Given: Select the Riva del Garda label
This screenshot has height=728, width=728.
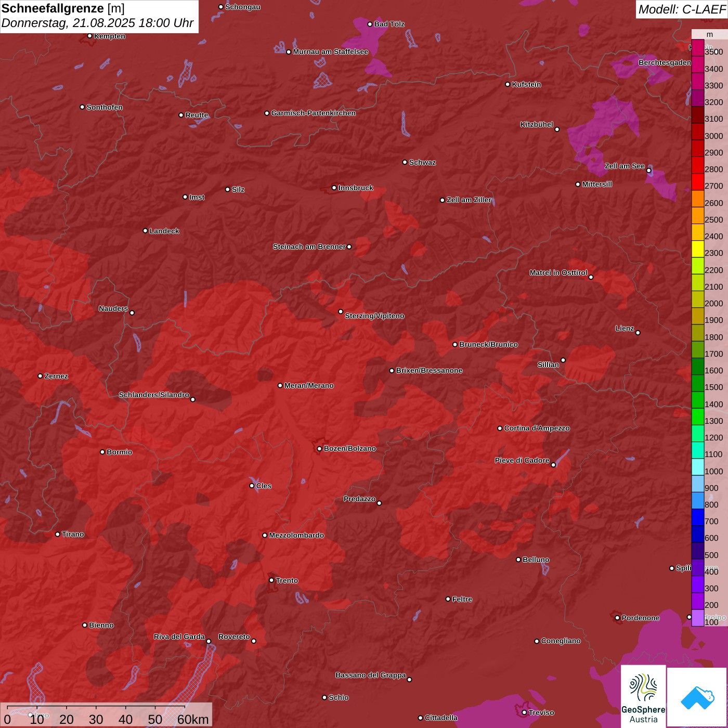Looking at the screenshot, I should click(x=179, y=636).
